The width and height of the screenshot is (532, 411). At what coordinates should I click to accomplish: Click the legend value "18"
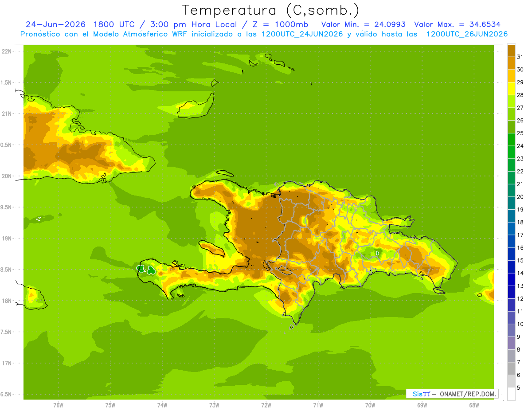(x=520, y=222)
